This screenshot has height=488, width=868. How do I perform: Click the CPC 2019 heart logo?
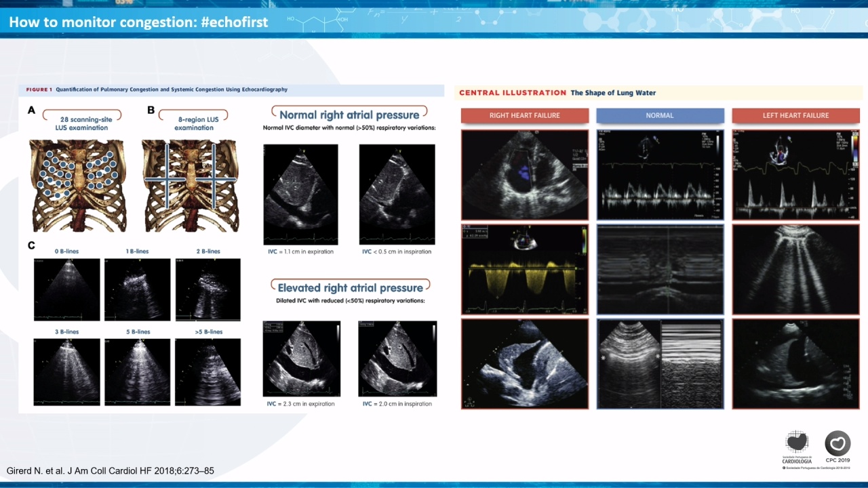[837, 447]
